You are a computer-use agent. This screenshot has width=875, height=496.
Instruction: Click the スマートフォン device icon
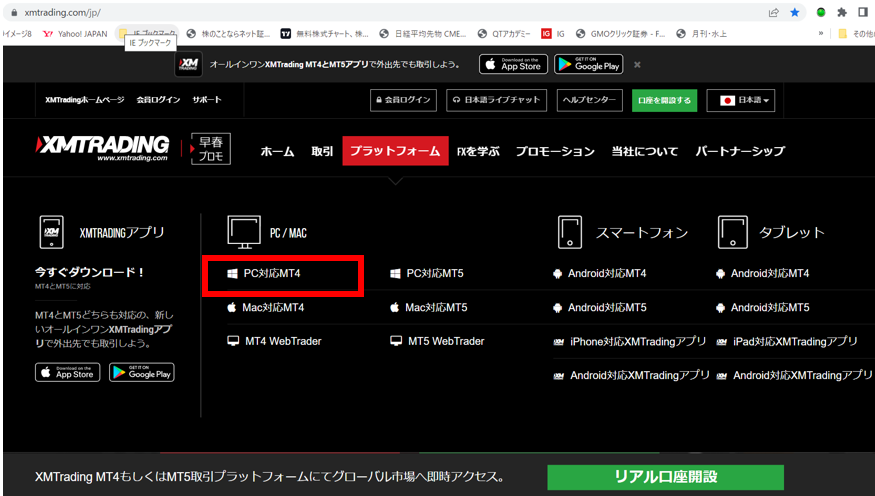point(570,232)
